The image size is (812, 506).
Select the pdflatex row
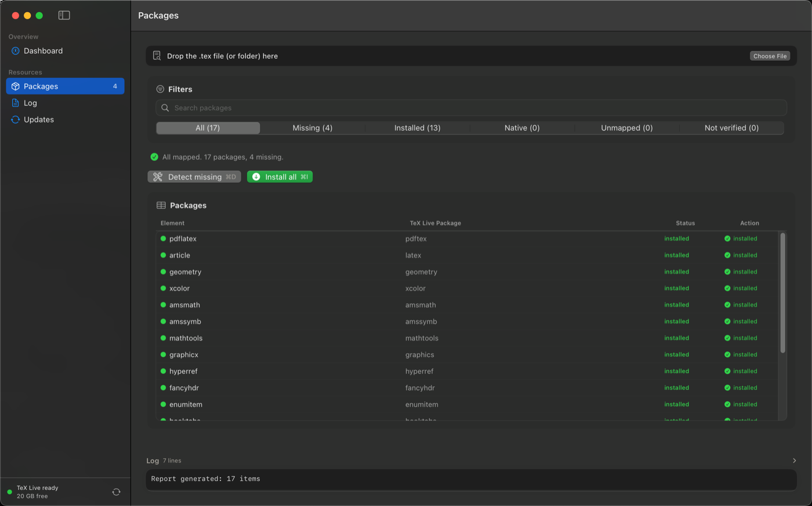point(468,239)
